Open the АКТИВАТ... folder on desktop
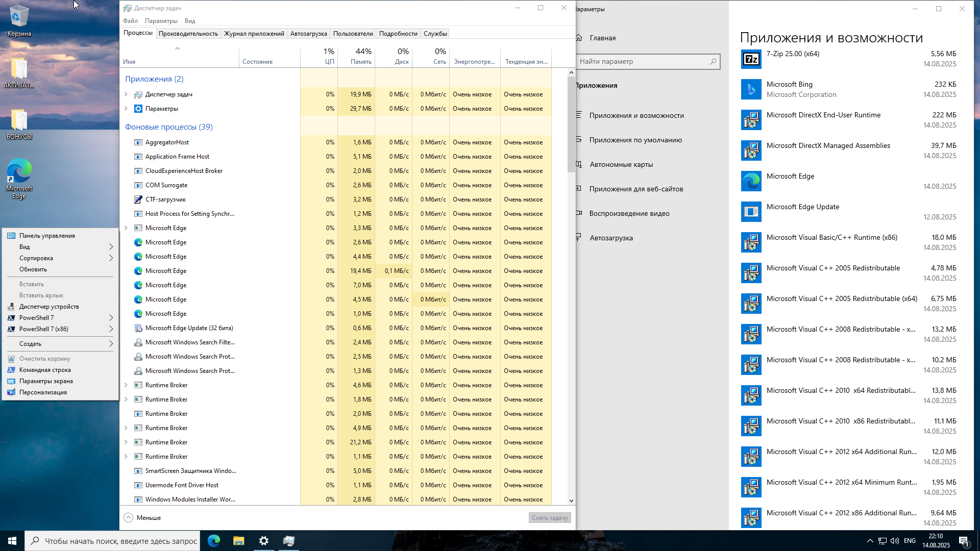Screen dimensions: 980x551 tap(19, 72)
